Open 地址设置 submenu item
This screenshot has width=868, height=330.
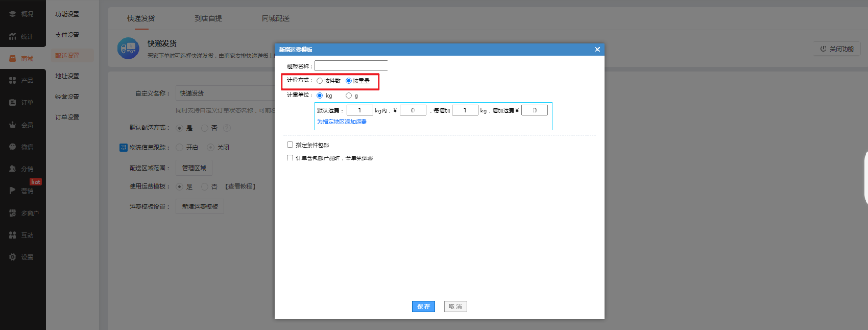point(67,76)
